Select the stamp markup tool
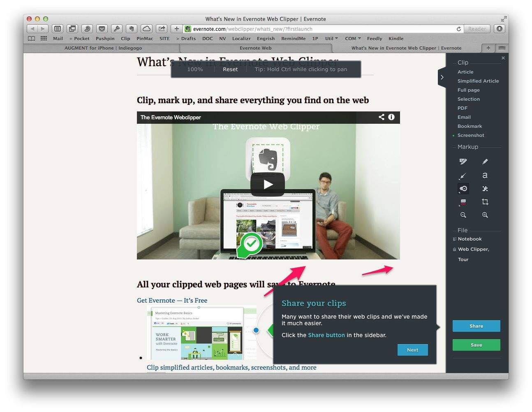 (x=463, y=189)
